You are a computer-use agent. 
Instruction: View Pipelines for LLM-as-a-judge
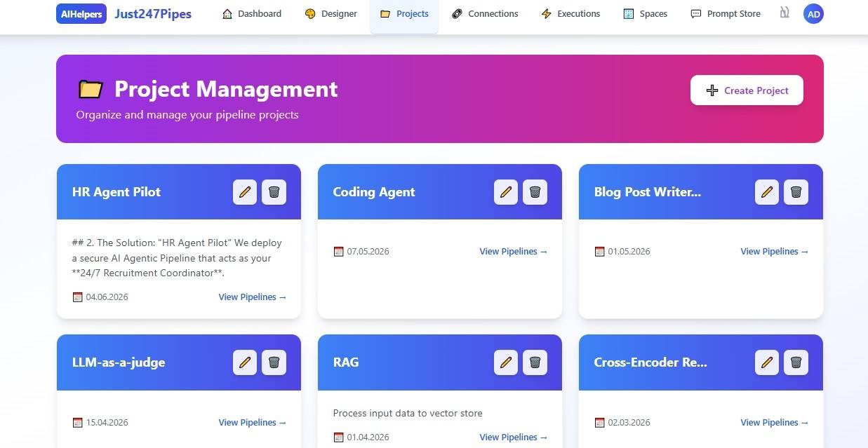(253, 423)
